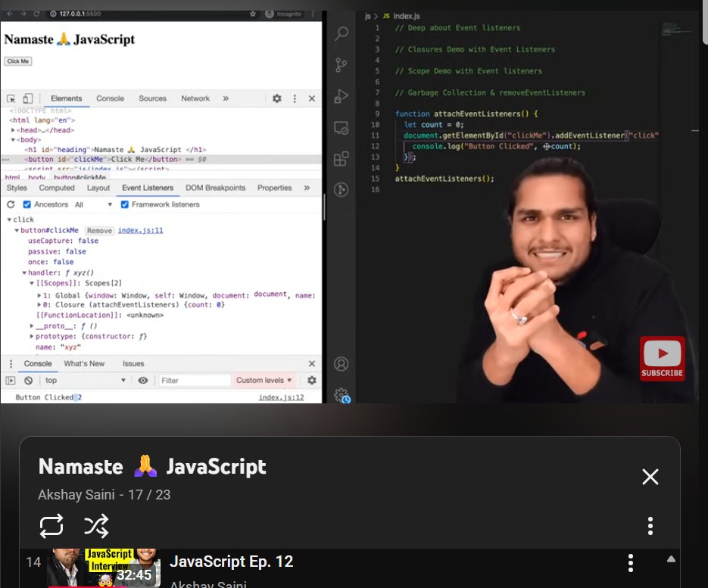Collapse the [[Scopes]] node

click(32, 283)
